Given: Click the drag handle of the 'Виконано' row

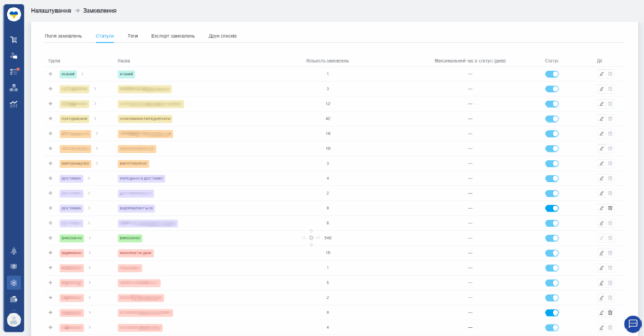Looking at the screenshot, I should [x=50, y=238].
